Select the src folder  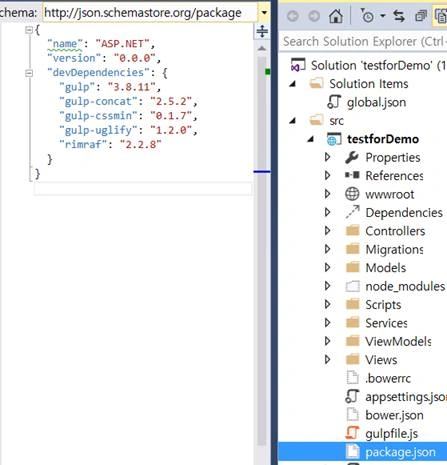coord(336,121)
